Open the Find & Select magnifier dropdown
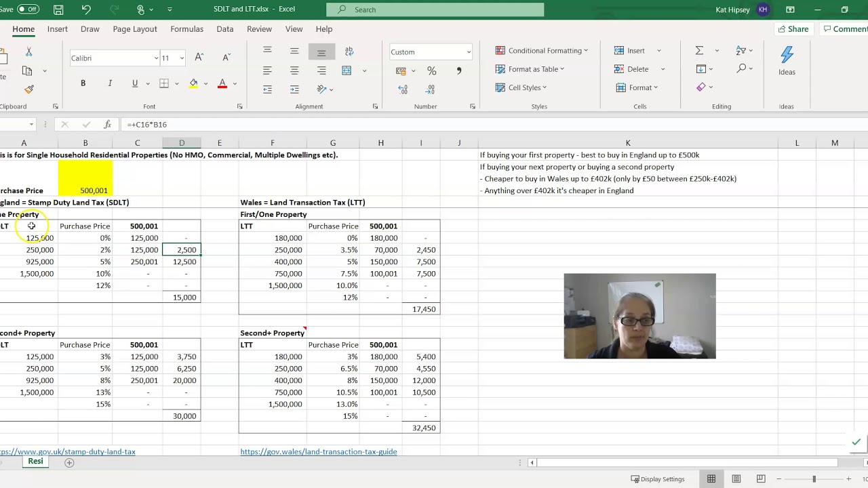 click(x=745, y=68)
